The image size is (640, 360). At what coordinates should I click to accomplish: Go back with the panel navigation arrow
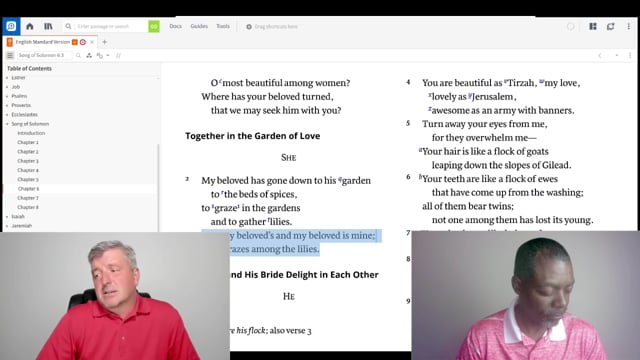point(600,56)
